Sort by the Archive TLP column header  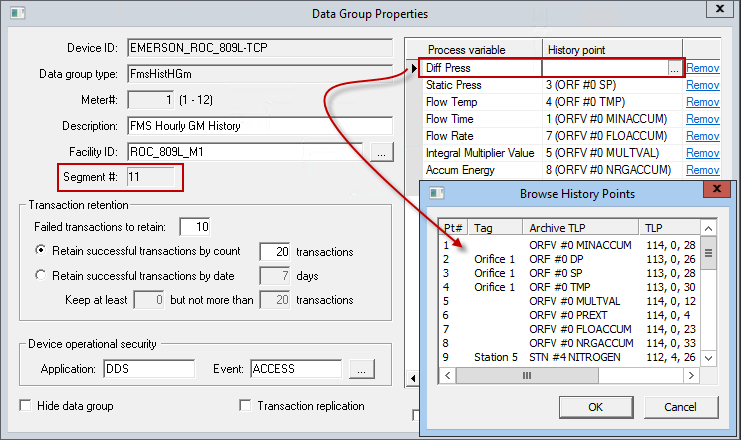click(581, 228)
